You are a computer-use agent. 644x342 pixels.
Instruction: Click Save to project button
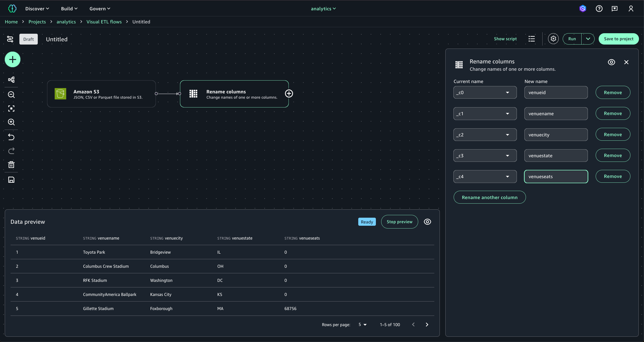pyautogui.click(x=618, y=39)
